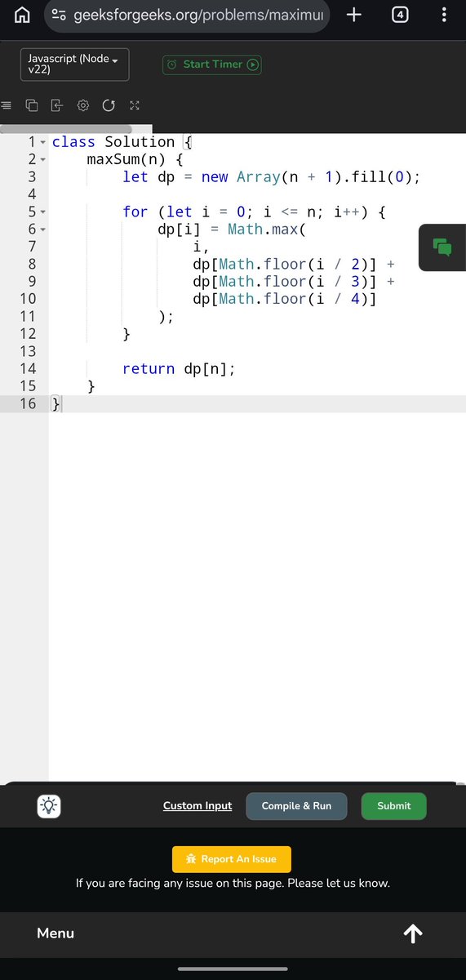The width and height of the screenshot is (466, 980).
Task: Click line number 4 in the gutter
Action: (32, 194)
